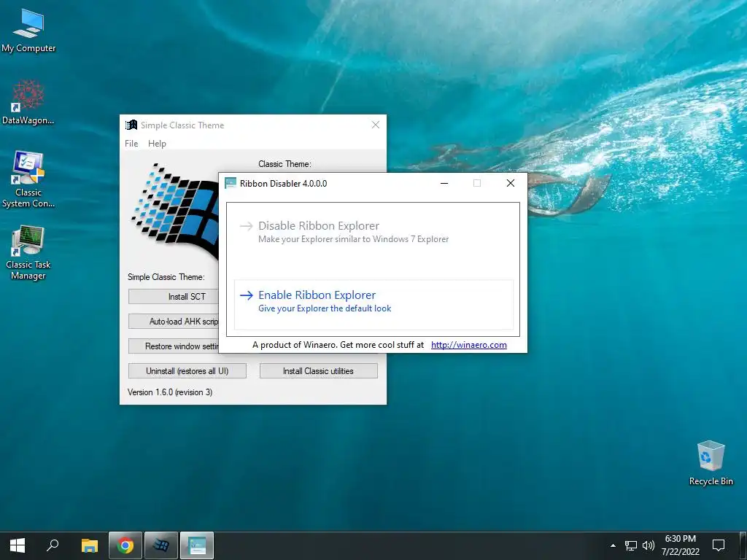Launch Classic System Control shortcut

coord(28,179)
